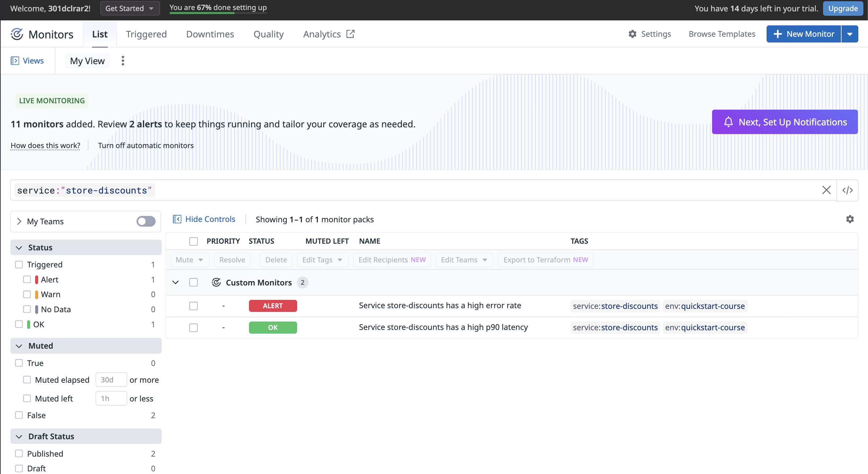Open table column settings gear

[850, 219]
